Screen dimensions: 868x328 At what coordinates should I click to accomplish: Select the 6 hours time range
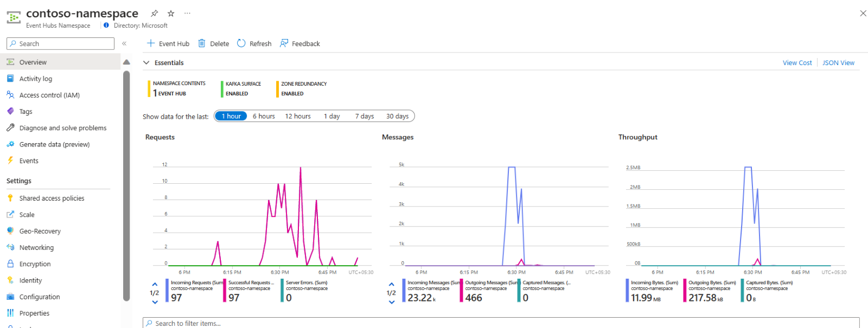tap(264, 116)
